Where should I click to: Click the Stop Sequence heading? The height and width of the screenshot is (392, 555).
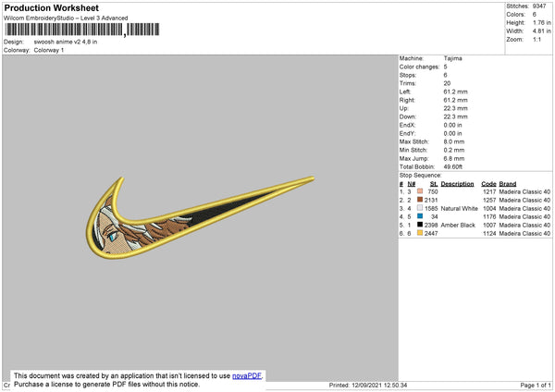[x=421, y=176]
